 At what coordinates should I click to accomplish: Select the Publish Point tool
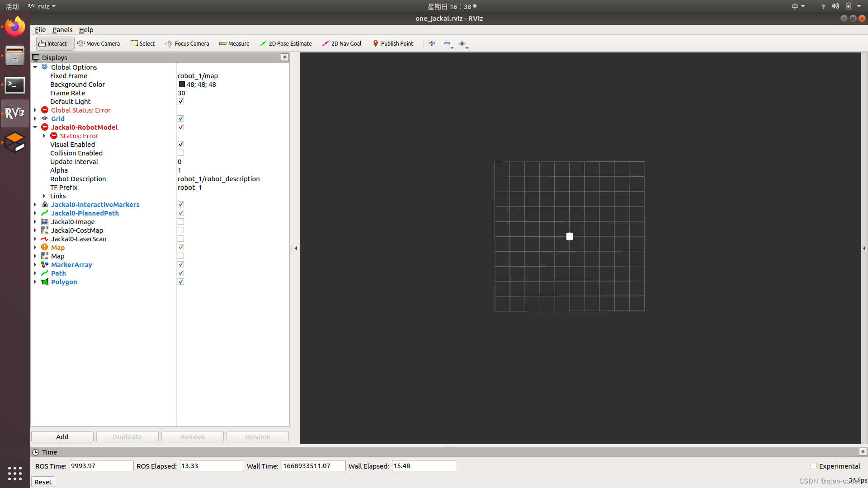pos(392,43)
